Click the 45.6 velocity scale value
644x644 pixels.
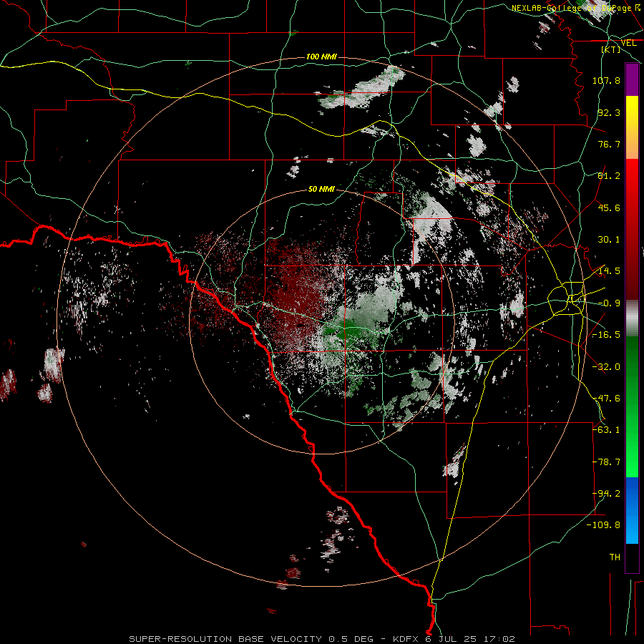pos(609,208)
